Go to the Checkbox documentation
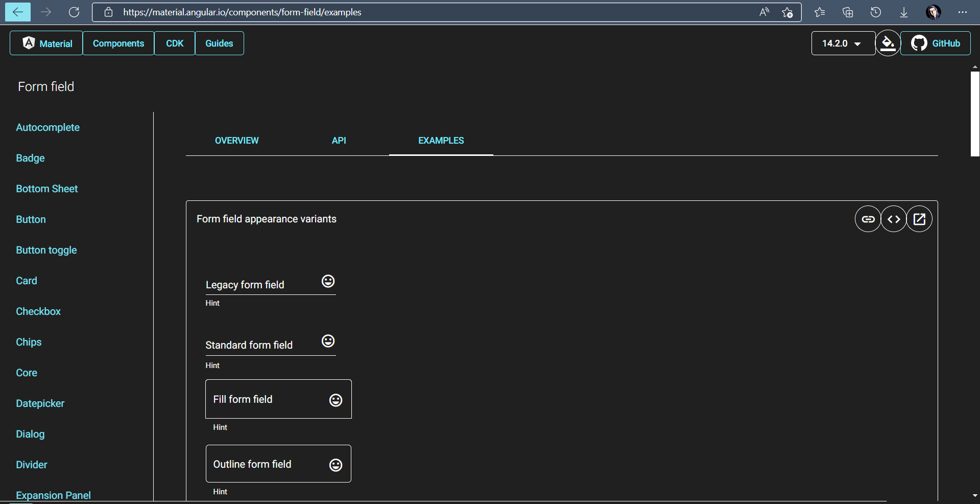The height and width of the screenshot is (504, 980). tap(38, 311)
